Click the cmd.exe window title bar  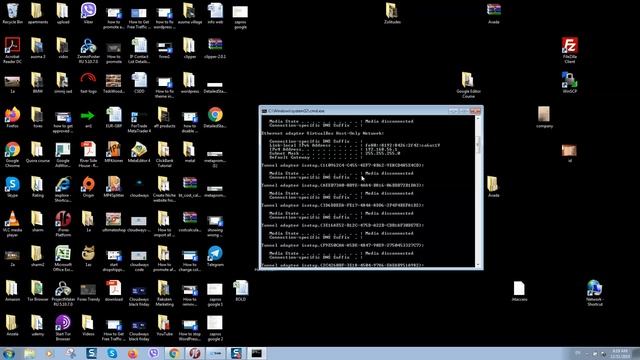(371, 111)
